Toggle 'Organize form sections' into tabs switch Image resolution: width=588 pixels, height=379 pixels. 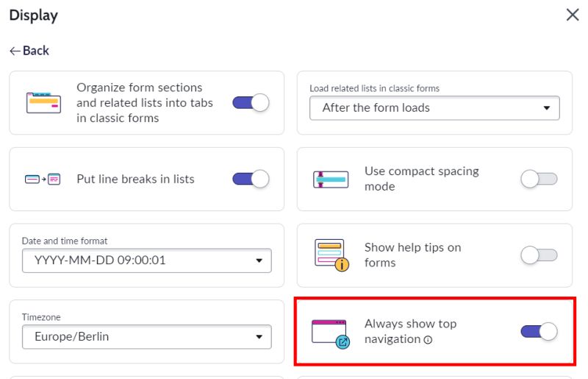(x=251, y=102)
